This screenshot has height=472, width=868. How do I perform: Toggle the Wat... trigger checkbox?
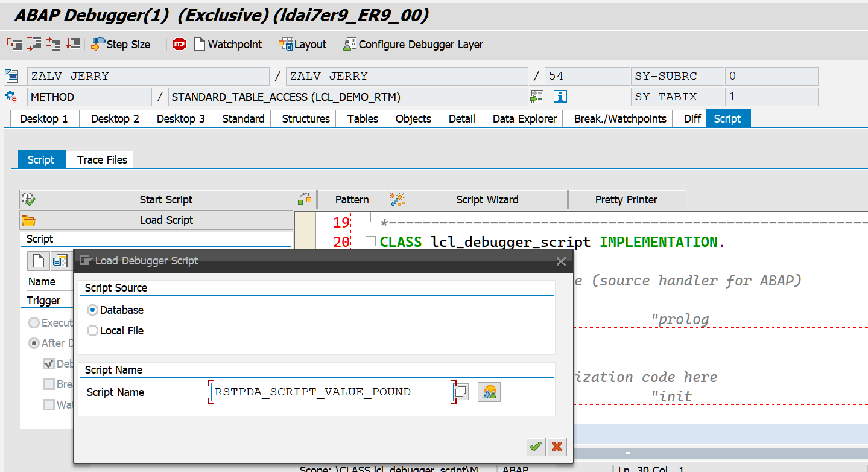pos(49,405)
